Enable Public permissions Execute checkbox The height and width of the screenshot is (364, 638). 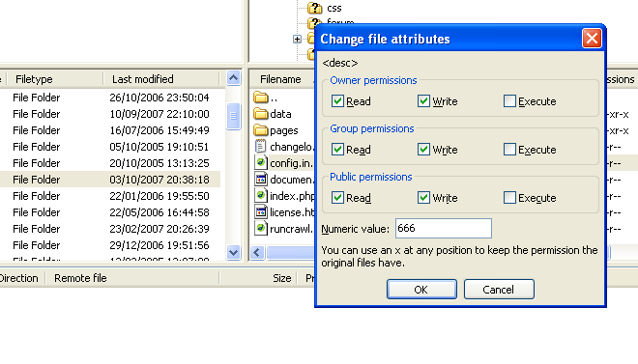(x=509, y=198)
